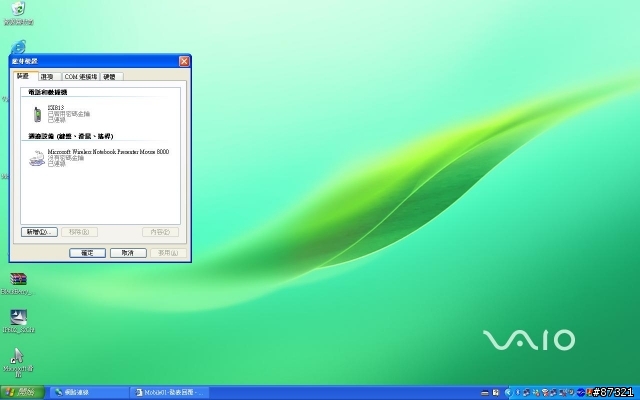
Task: Click the 移除 (Remove) button
Action: (79, 232)
